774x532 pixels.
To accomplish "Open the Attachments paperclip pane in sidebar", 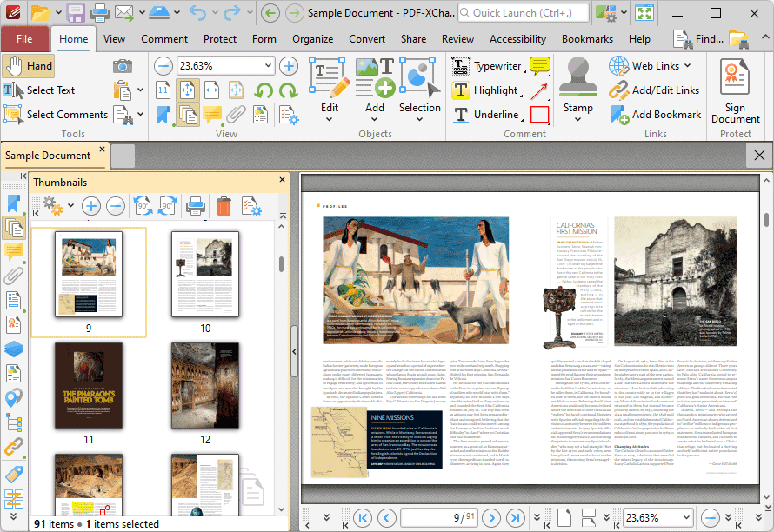I will [13, 276].
